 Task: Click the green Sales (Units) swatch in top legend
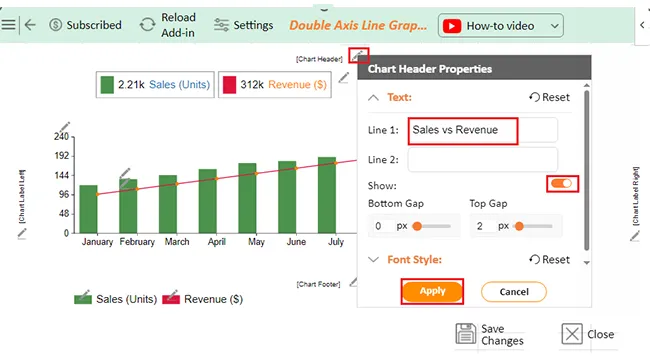(x=107, y=85)
